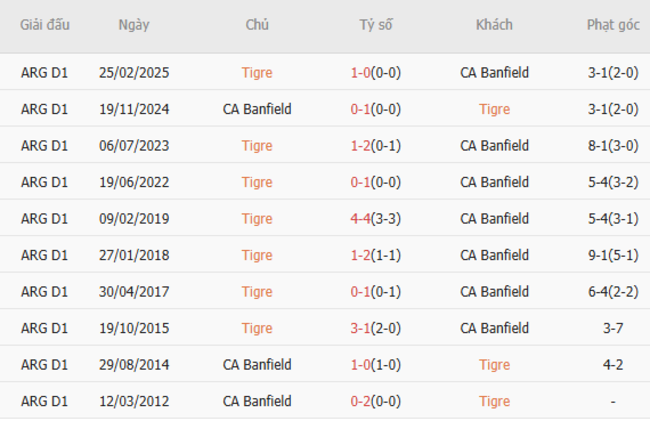Click the "Phạt góc" column header

(x=613, y=25)
